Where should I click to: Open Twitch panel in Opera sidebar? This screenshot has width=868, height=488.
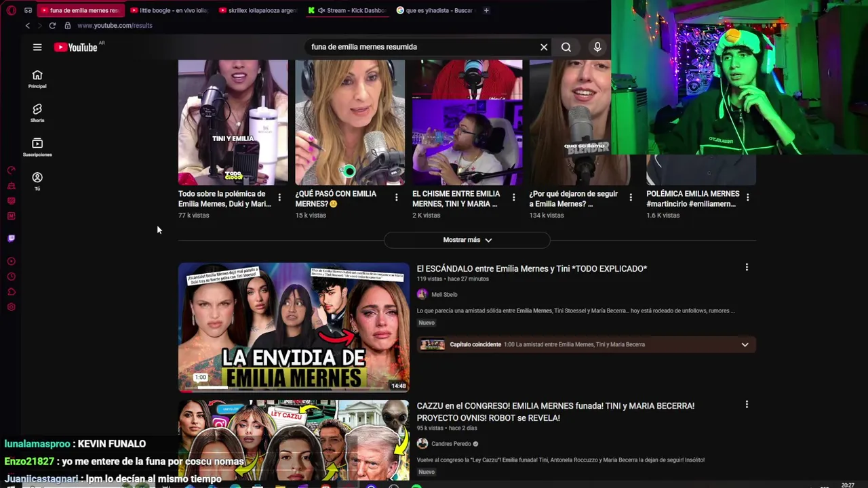point(11,239)
